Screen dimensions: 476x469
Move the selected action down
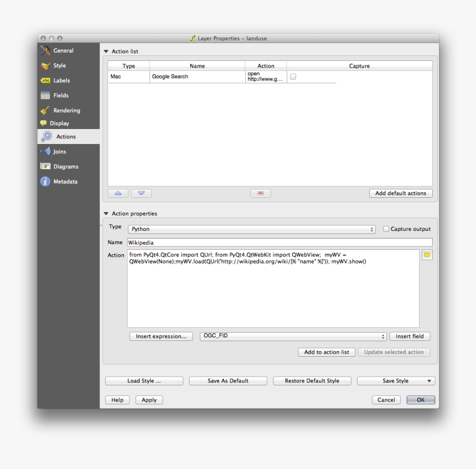[x=141, y=193]
